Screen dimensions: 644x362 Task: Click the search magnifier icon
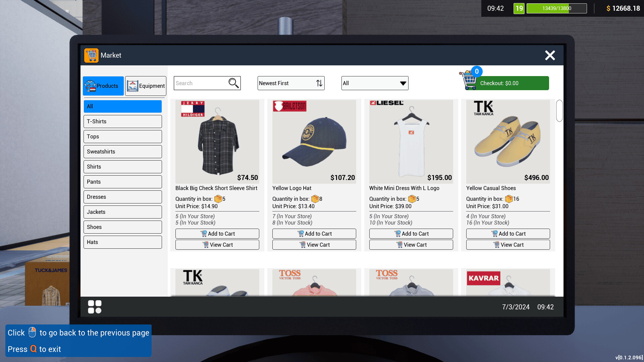click(x=233, y=83)
